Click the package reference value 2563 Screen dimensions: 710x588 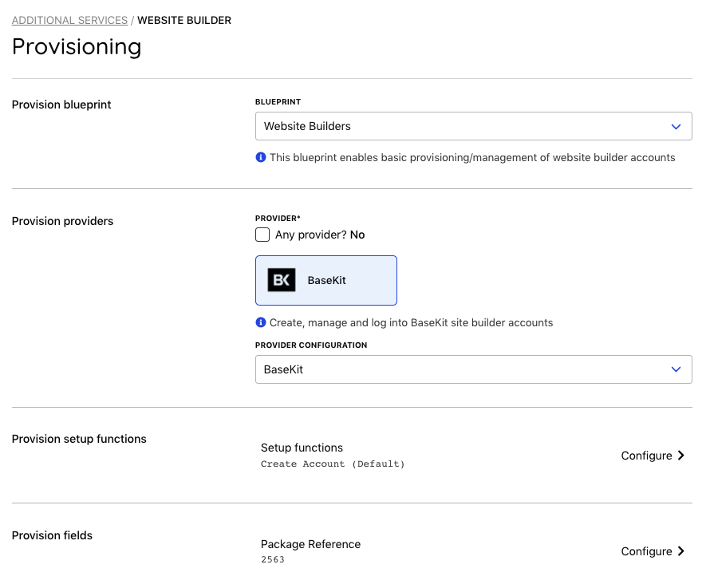click(273, 559)
